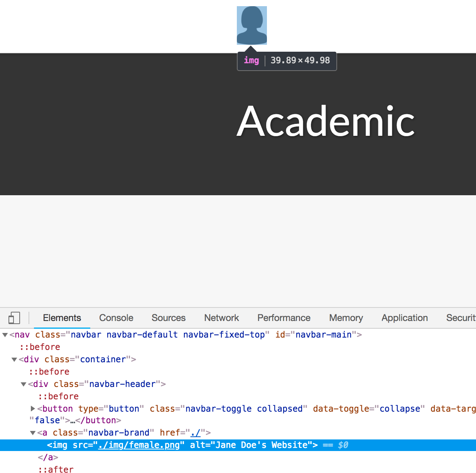Expand the collapsed navbar-toggle button element
476x473 pixels.
coord(32,409)
